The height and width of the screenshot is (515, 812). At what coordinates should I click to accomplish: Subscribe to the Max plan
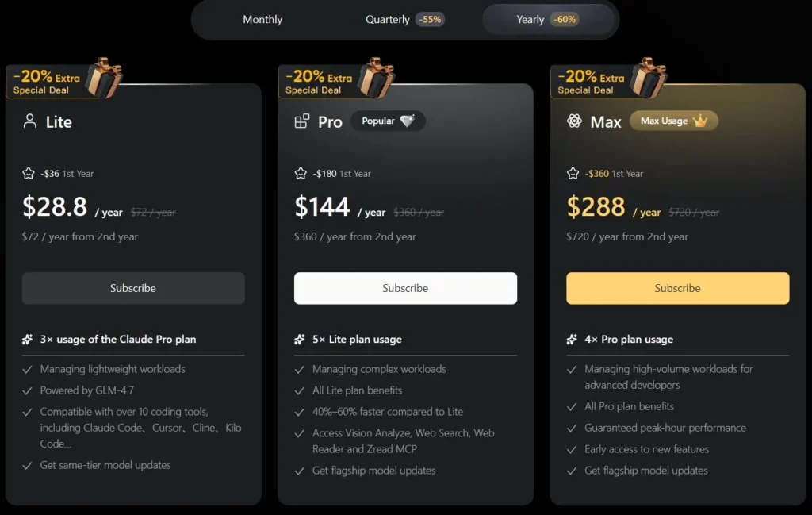[678, 288]
